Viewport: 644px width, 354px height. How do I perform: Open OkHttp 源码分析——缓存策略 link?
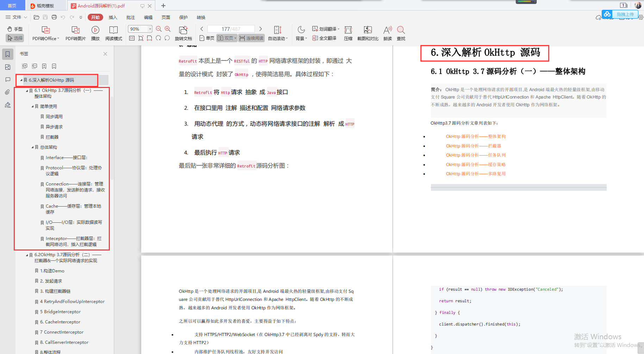tap(476, 164)
